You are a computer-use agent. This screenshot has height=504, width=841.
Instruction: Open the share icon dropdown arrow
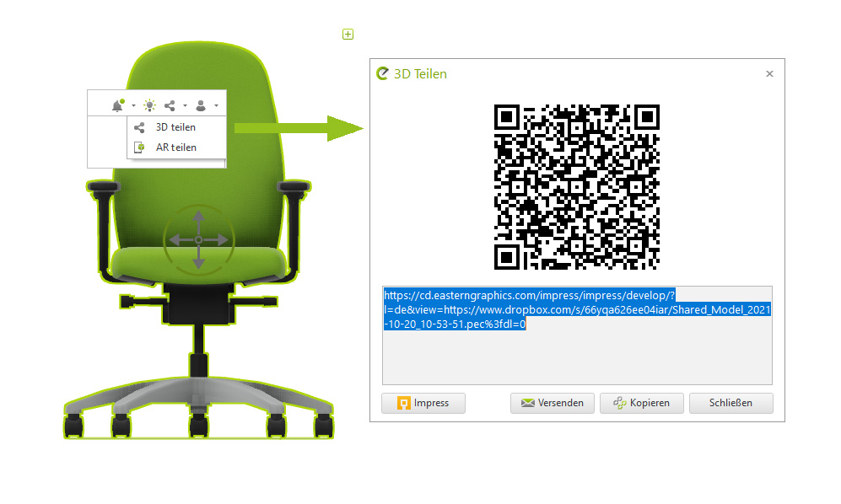click(185, 106)
